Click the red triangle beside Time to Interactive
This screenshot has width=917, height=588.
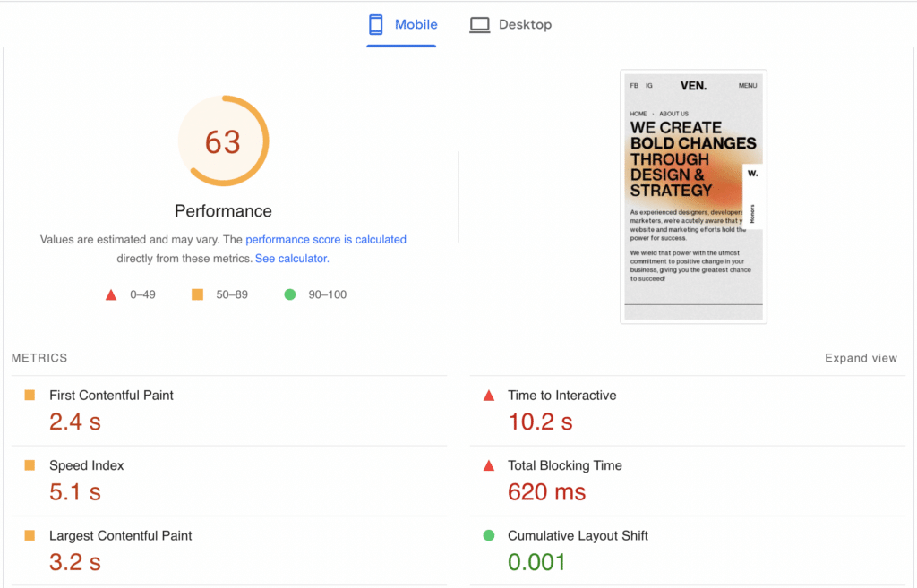coord(491,395)
